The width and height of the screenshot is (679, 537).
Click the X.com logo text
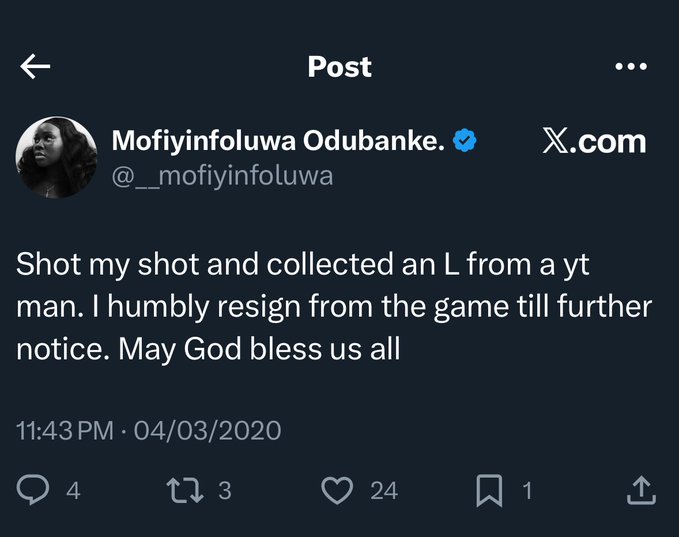tap(594, 142)
